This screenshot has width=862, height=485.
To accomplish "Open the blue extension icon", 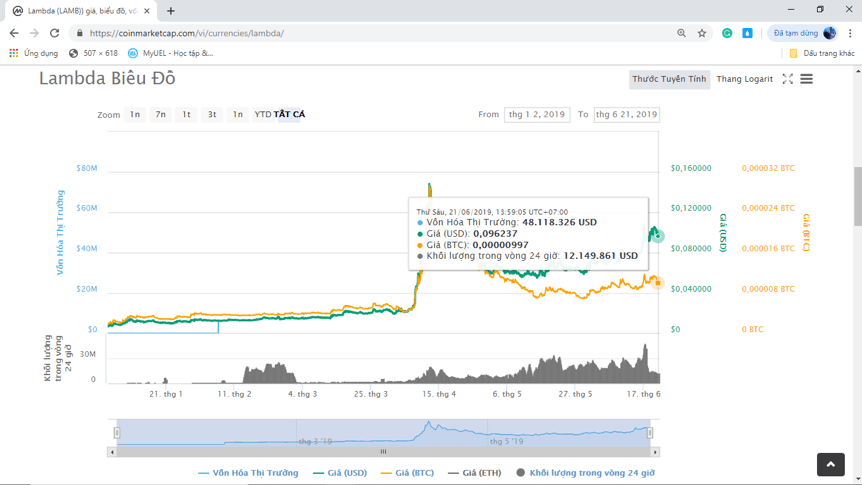I will 747,33.
